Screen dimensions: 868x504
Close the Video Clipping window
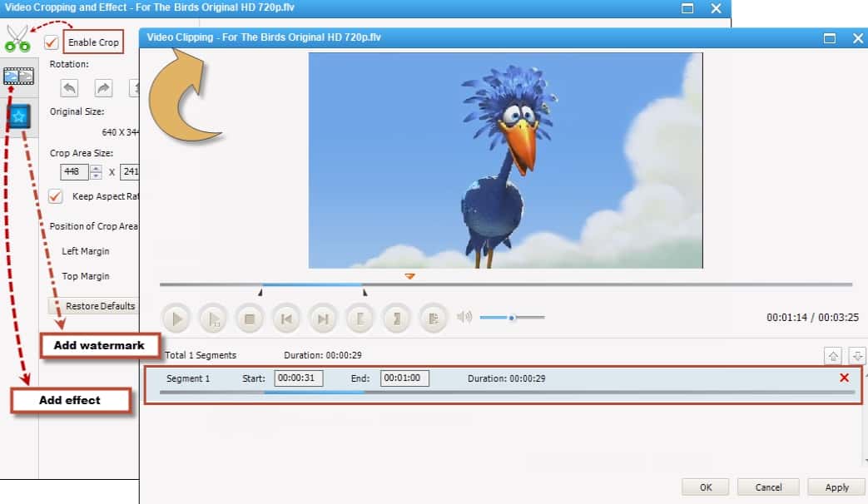tap(857, 38)
